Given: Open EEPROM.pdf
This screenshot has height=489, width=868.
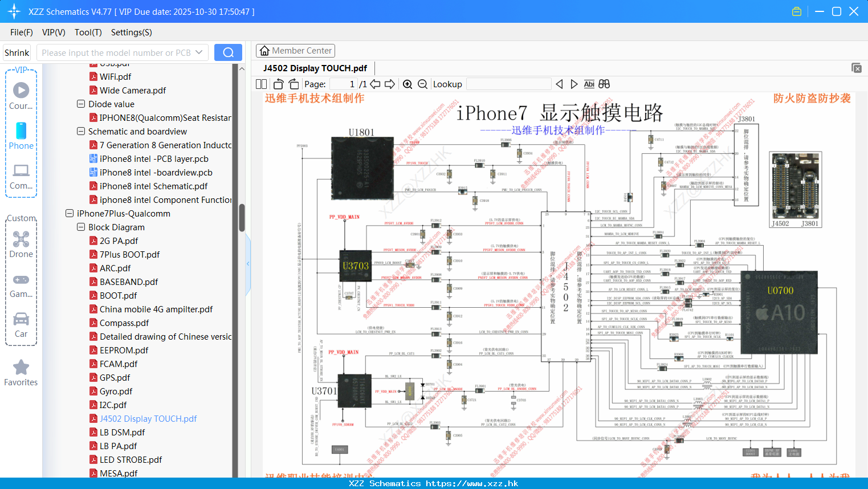Looking at the screenshot, I should [124, 350].
